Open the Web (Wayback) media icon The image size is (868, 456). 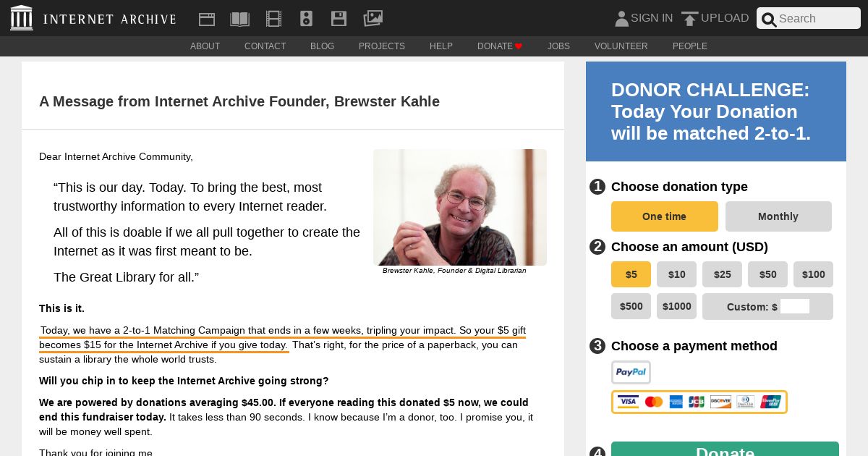pyautogui.click(x=207, y=19)
